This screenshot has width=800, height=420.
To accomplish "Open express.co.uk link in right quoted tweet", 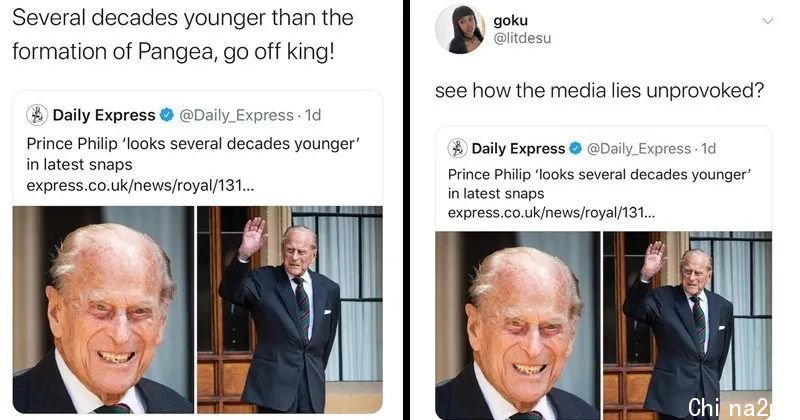I will tap(552, 212).
